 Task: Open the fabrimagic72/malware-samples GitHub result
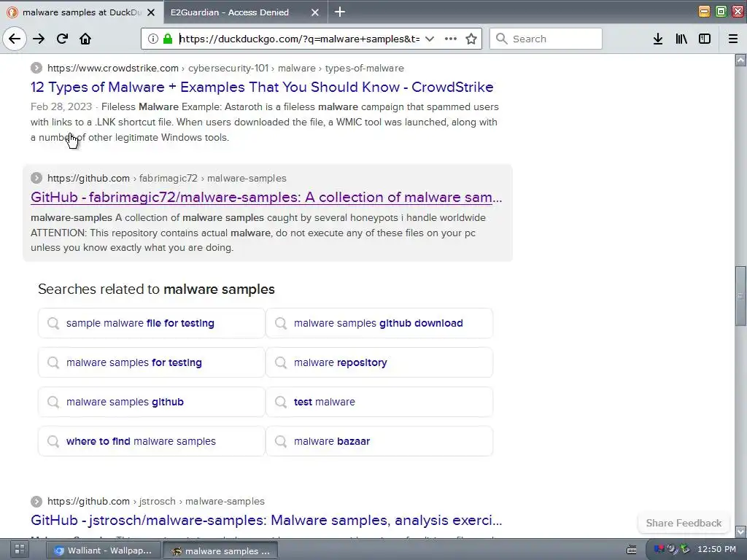pyautogui.click(x=266, y=197)
